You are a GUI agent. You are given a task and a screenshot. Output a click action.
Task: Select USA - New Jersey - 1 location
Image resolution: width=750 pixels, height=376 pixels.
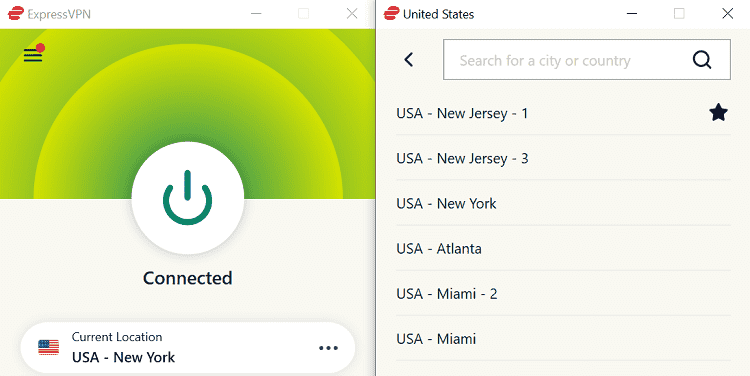pyautogui.click(x=563, y=113)
